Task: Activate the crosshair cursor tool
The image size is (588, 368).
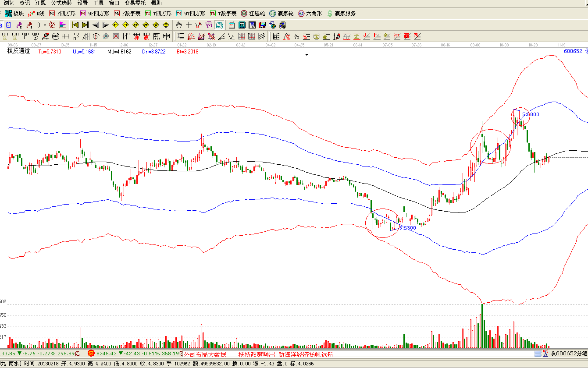Action: 189,25
